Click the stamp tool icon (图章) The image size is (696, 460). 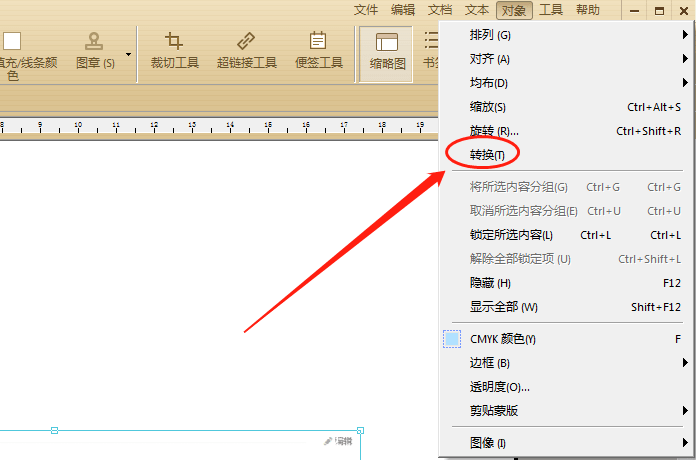pos(94,42)
